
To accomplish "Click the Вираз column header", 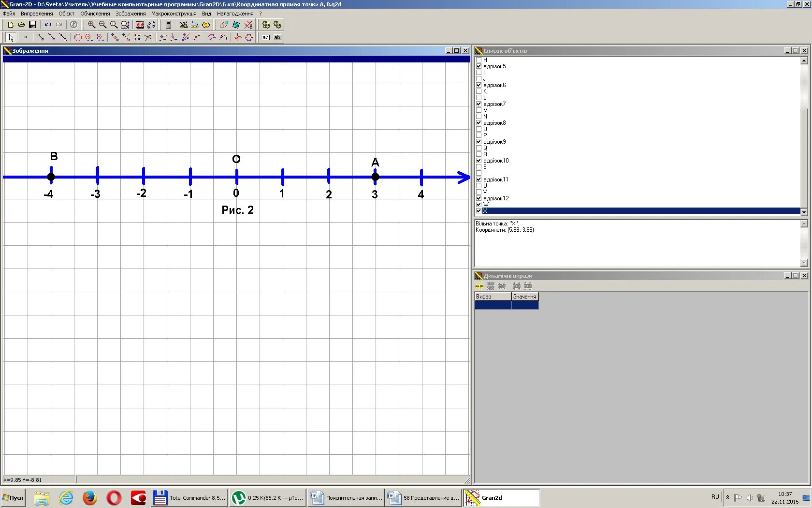I will point(493,297).
